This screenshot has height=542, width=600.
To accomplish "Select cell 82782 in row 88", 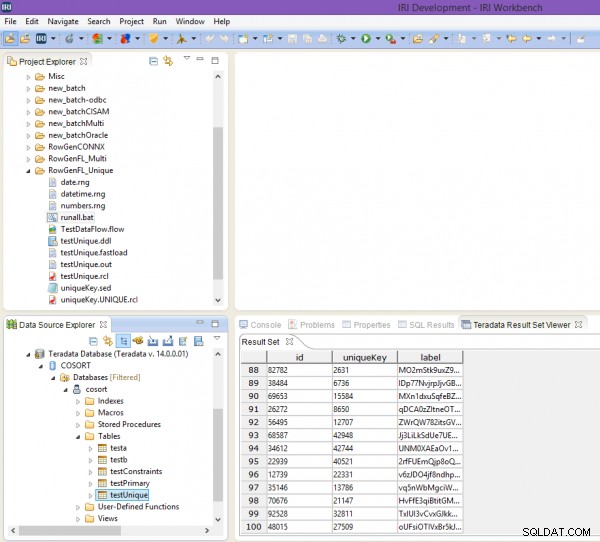I will [x=300, y=370].
